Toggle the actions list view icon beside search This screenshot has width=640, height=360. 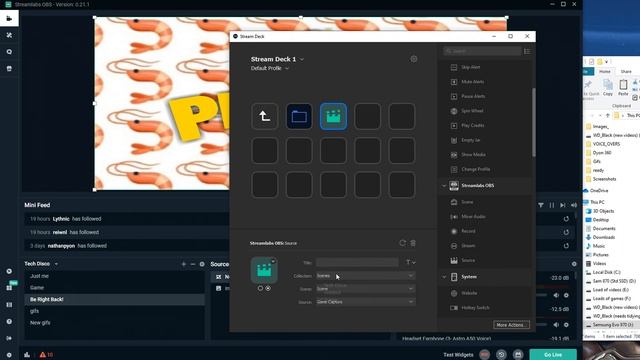click(x=527, y=51)
